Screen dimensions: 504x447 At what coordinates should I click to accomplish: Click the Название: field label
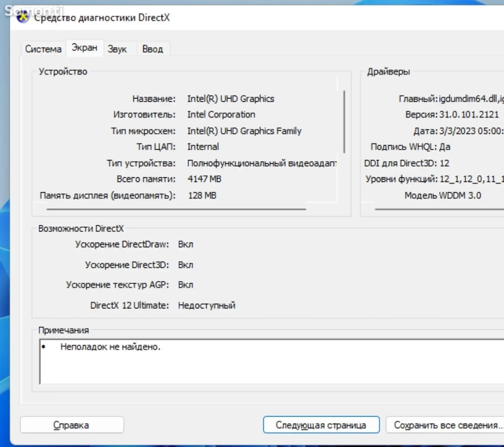154,99
